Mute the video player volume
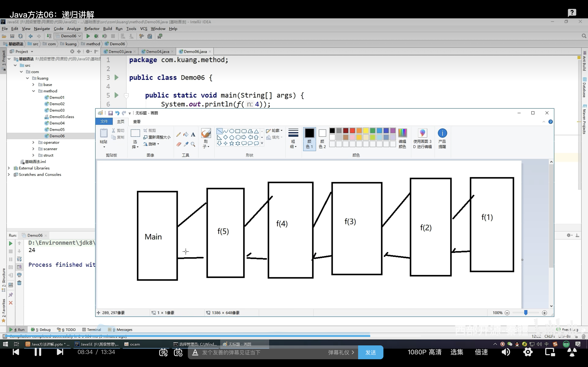The image size is (588, 367). [x=506, y=352]
